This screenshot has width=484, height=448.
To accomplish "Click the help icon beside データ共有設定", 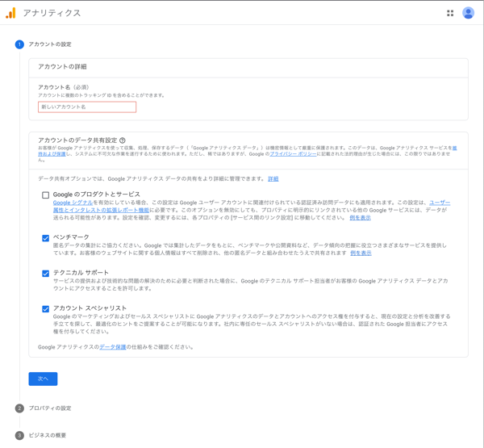I will tap(123, 140).
